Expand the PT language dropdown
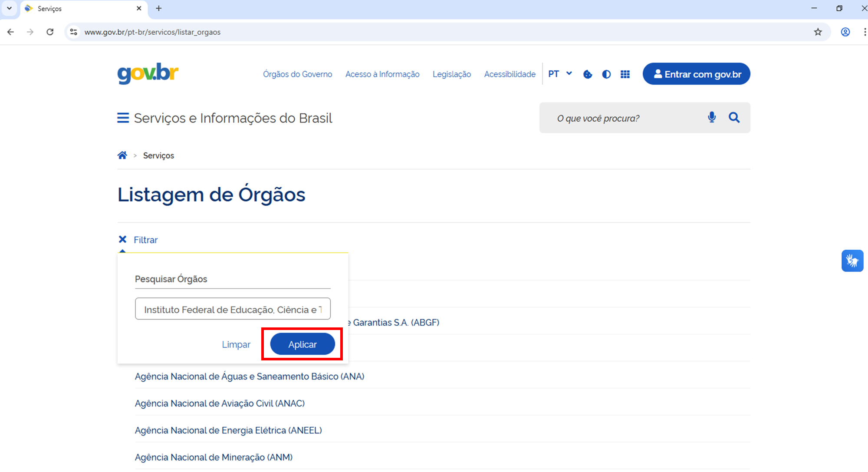Screen dimensions: 868x472 pos(560,74)
